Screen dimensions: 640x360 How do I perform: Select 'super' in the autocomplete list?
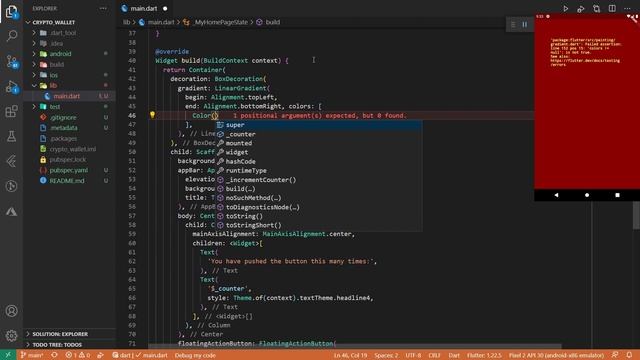pyautogui.click(x=318, y=125)
